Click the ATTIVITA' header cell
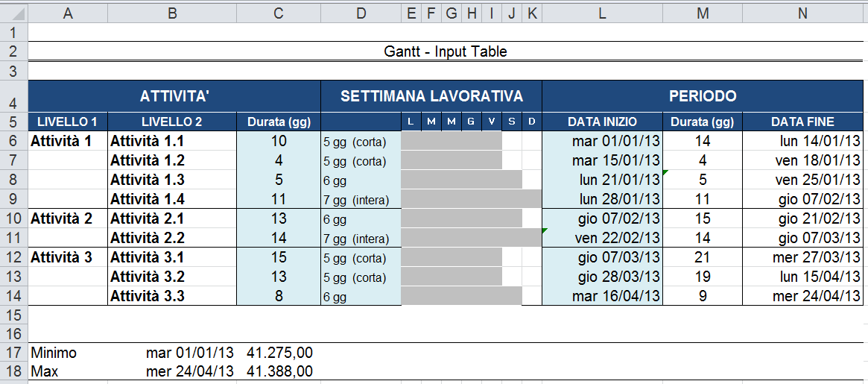The width and height of the screenshot is (868, 384). pos(174,96)
